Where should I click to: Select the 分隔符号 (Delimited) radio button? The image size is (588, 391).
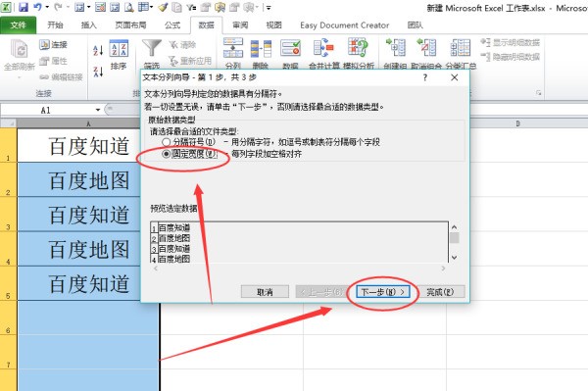click(167, 142)
